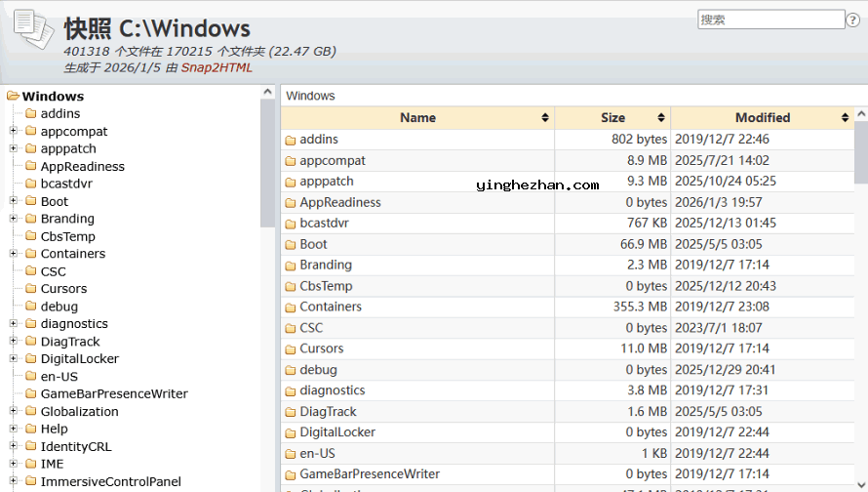This screenshot has width=868, height=492.
Task: Click the sort arrows icon in Name column
Action: click(545, 118)
